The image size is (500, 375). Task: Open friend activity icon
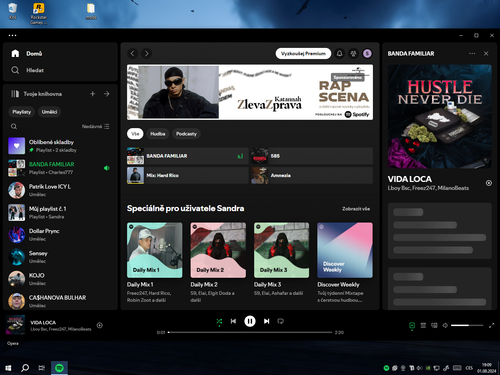(353, 54)
